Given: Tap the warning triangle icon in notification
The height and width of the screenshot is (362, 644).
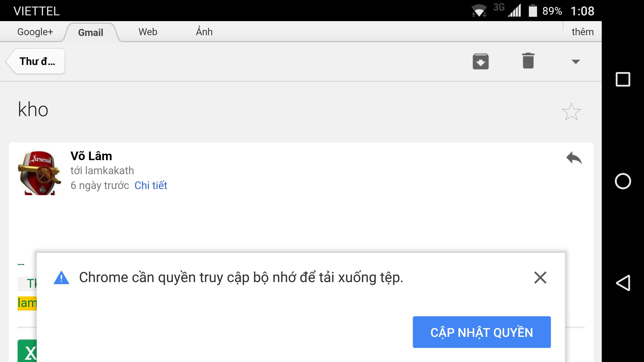Looking at the screenshot, I should click(x=61, y=278).
